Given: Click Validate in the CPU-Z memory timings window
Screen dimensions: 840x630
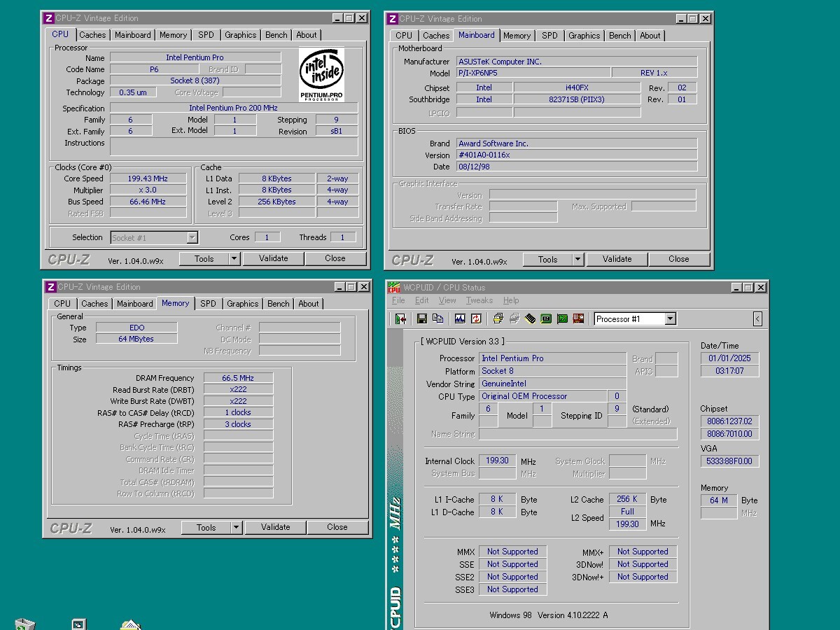Looking at the screenshot, I should [275, 528].
